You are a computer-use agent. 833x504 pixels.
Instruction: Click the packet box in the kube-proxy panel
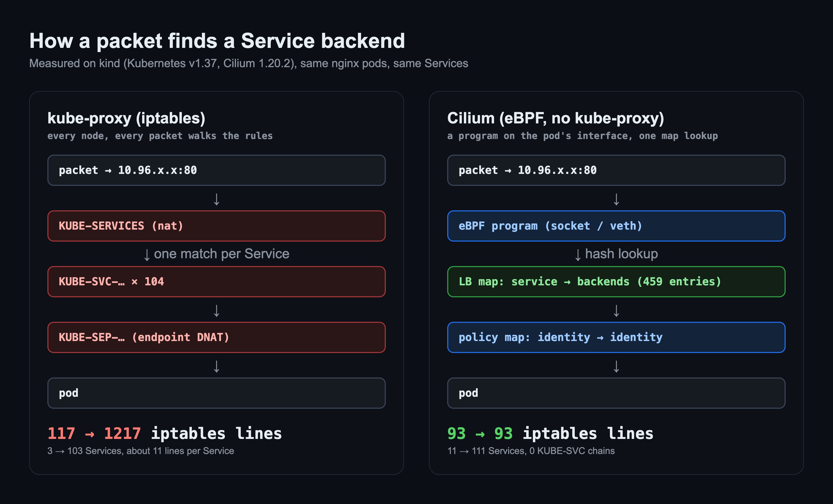pyautogui.click(x=216, y=170)
